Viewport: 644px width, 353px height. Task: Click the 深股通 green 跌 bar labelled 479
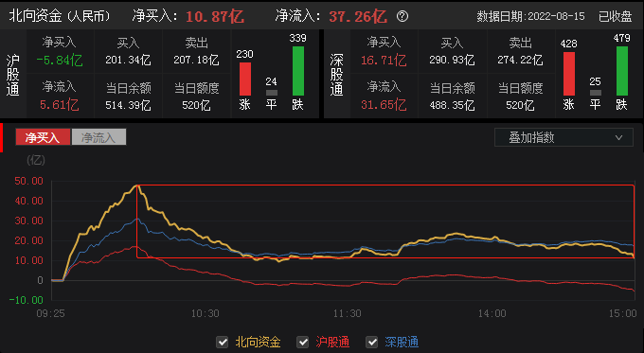click(x=622, y=71)
